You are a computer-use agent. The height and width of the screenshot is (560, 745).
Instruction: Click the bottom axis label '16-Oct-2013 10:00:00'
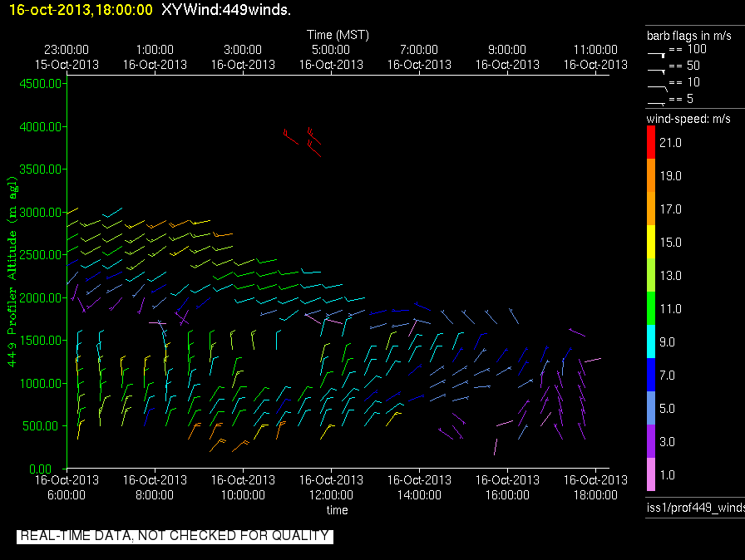pos(243,488)
